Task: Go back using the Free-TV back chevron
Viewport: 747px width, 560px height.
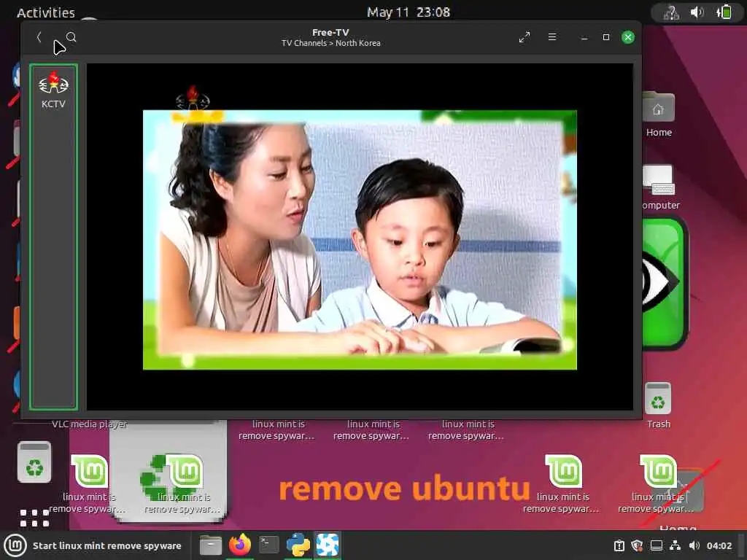Action: [39, 37]
